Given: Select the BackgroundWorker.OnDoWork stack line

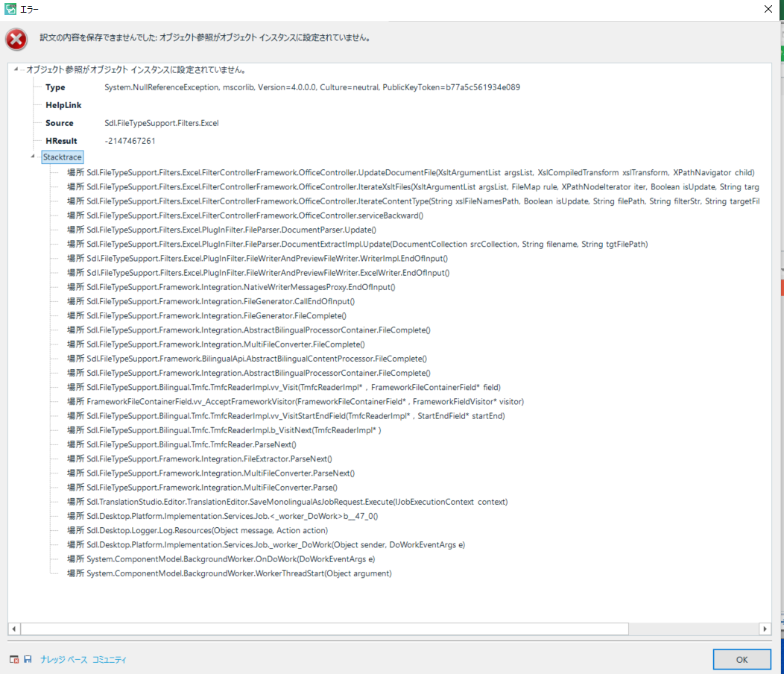Looking at the screenshot, I should (221, 559).
